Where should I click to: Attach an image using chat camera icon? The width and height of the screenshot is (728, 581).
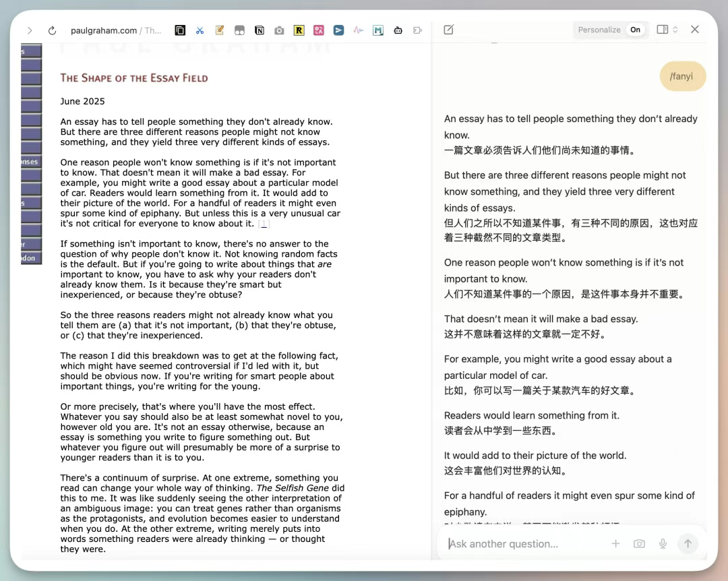click(639, 544)
